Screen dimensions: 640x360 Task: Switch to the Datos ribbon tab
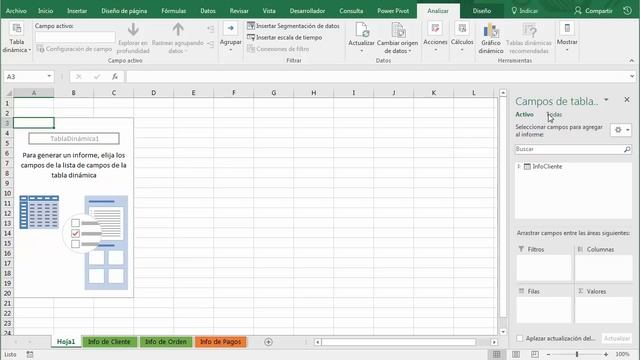(x=208, y=11)
